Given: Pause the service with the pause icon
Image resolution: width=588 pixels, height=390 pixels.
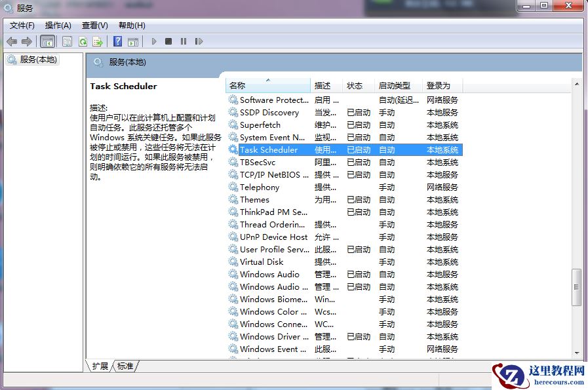Looking at the screenshot, I should point(184,41).
